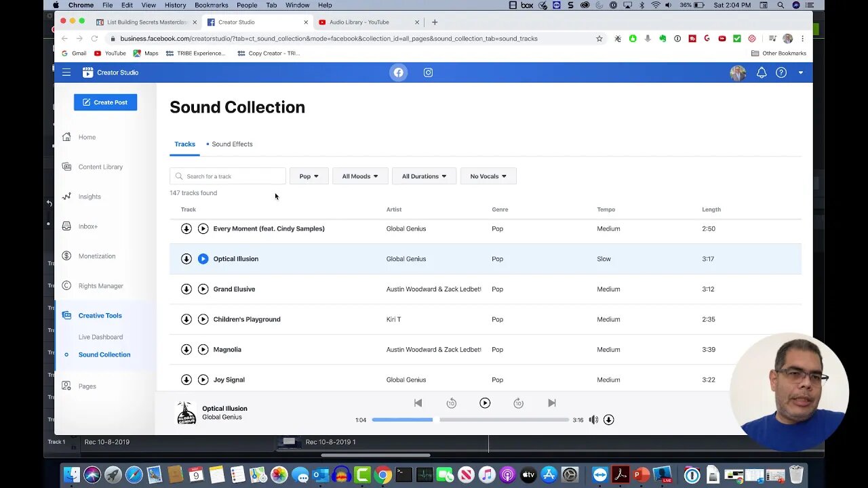Open the Gmail bookmark

74,53
